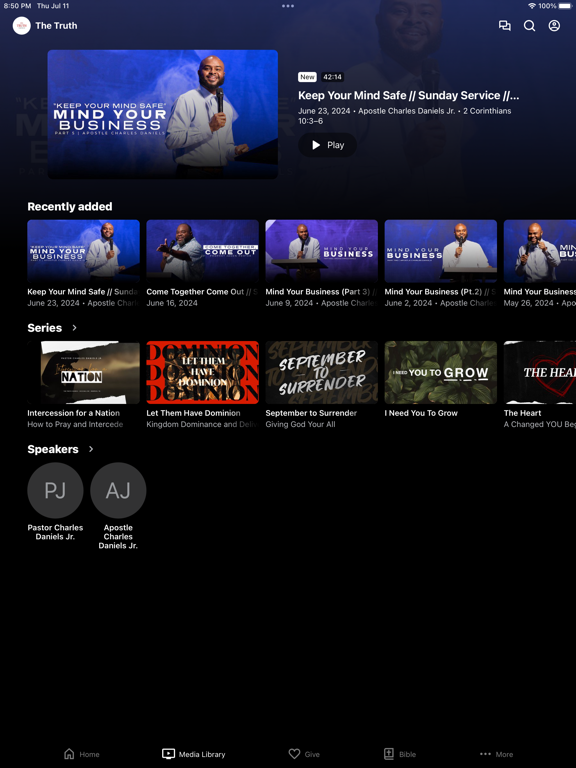Screen dimensions: 576x768
Task: Tap The Truth app title
Action: tap(56, 25)
